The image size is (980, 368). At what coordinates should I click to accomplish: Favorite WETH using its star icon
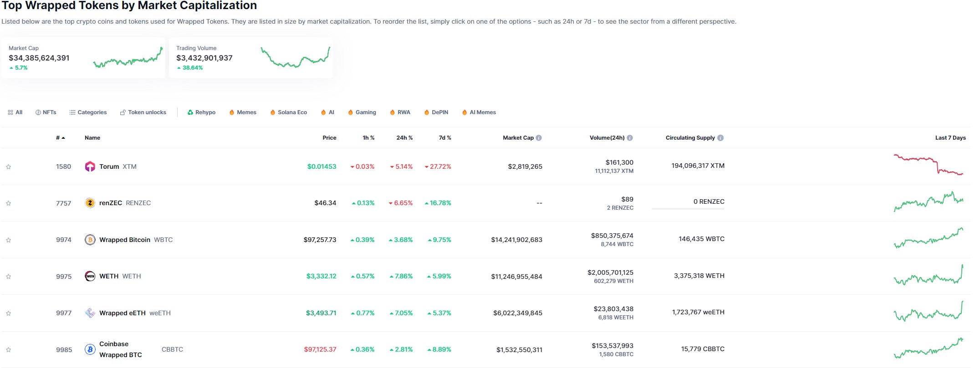coord(8,277)
